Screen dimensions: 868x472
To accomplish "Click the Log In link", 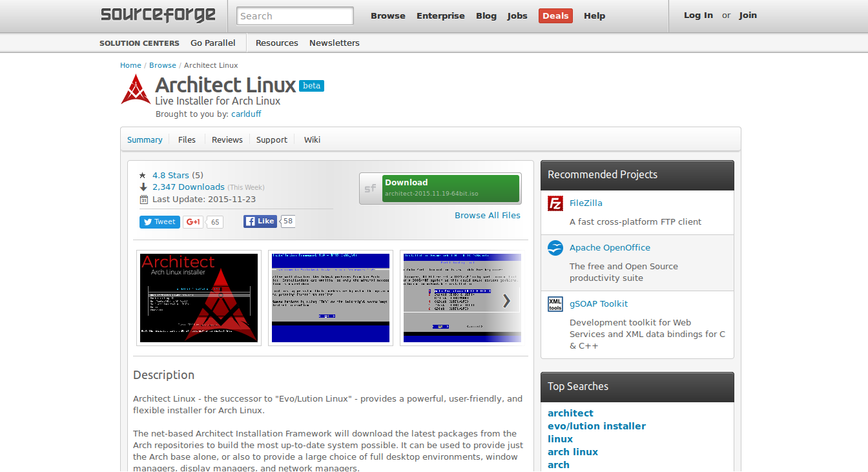I will pos(698,15).
